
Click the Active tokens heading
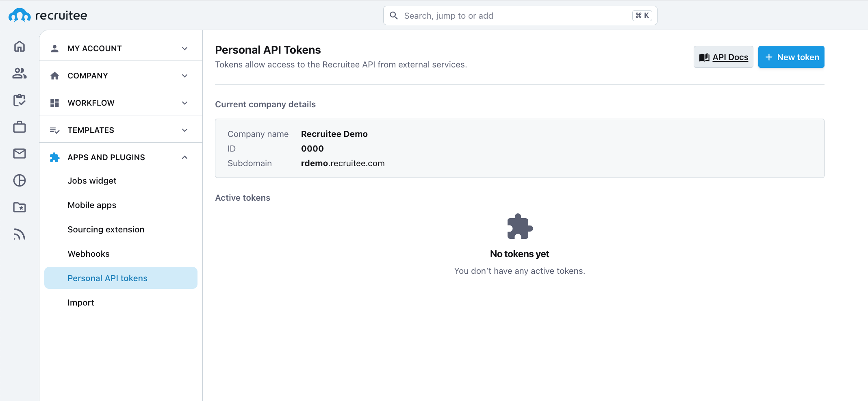pyautogui.click(x=243, y=198)
